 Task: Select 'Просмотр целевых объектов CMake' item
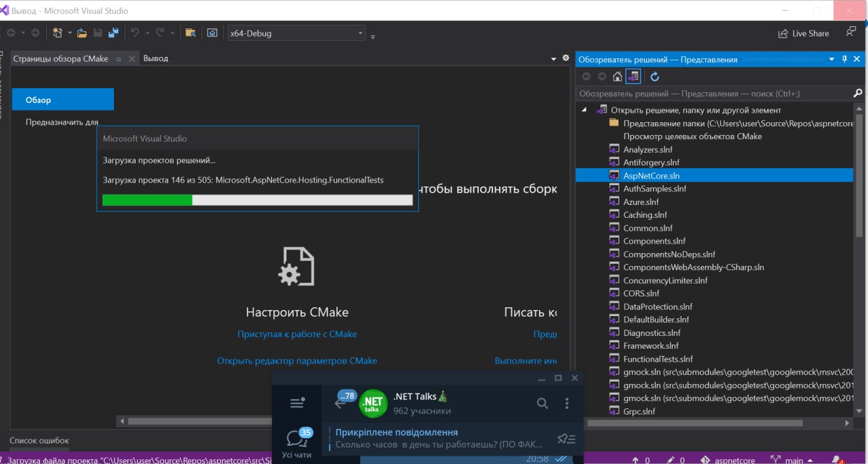(692, 136)
